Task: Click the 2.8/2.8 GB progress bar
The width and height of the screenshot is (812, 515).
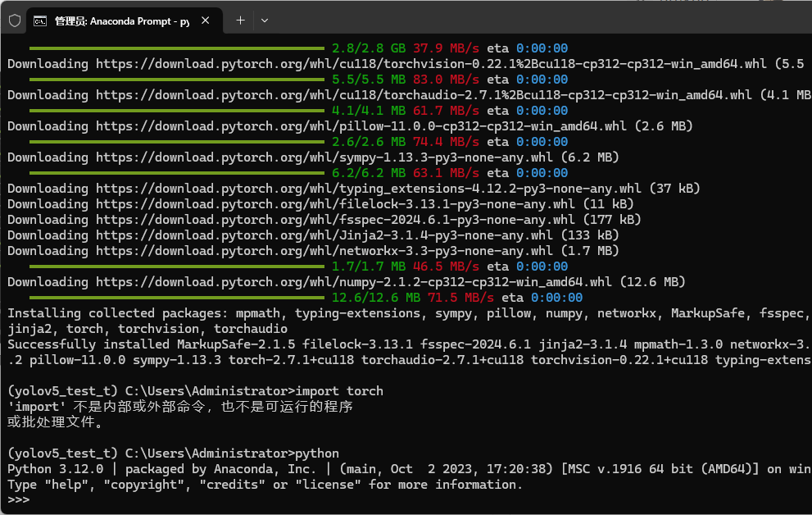Action: [x=177, y=48]
